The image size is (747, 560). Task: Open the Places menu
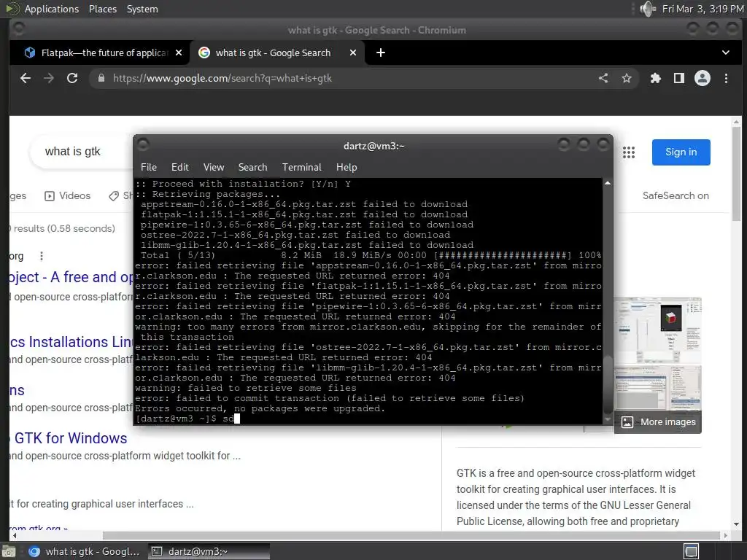point(103,9)
